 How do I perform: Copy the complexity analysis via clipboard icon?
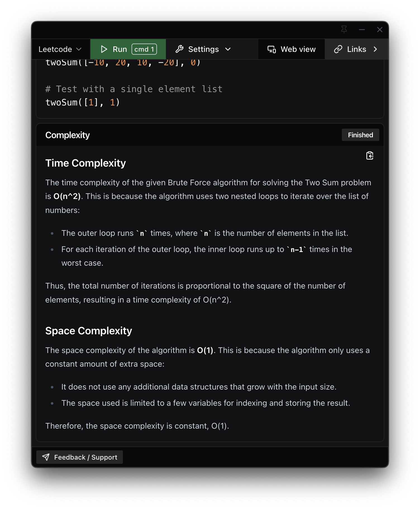pyautogui.click(x=369, y=156)
